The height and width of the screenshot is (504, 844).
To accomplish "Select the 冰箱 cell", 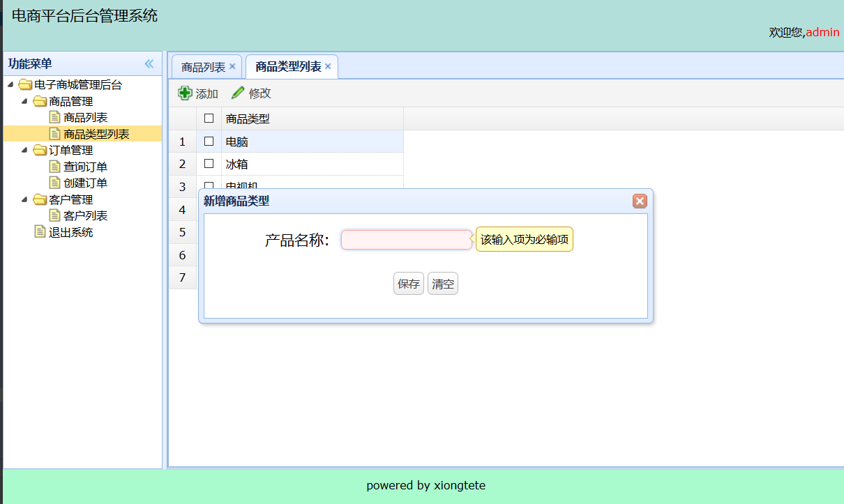I will pos(312,164).
